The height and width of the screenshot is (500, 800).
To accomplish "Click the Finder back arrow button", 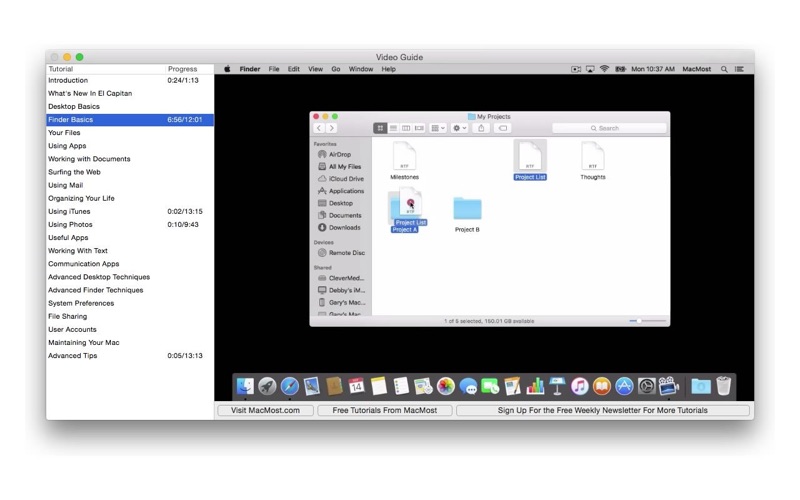I will 319,128.
